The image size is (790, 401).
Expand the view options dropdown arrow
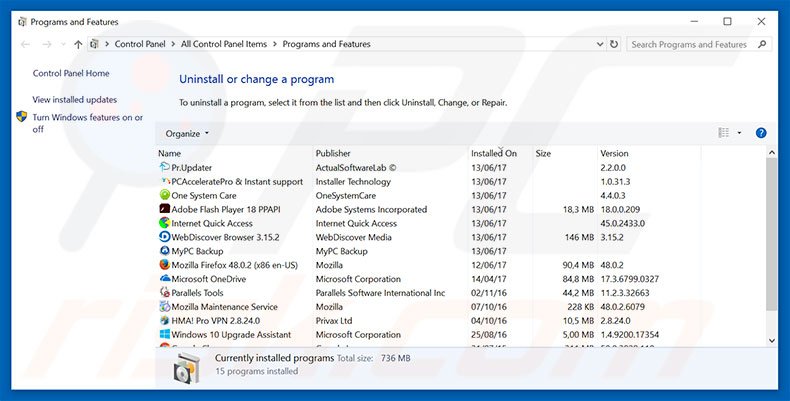(739, 133)
